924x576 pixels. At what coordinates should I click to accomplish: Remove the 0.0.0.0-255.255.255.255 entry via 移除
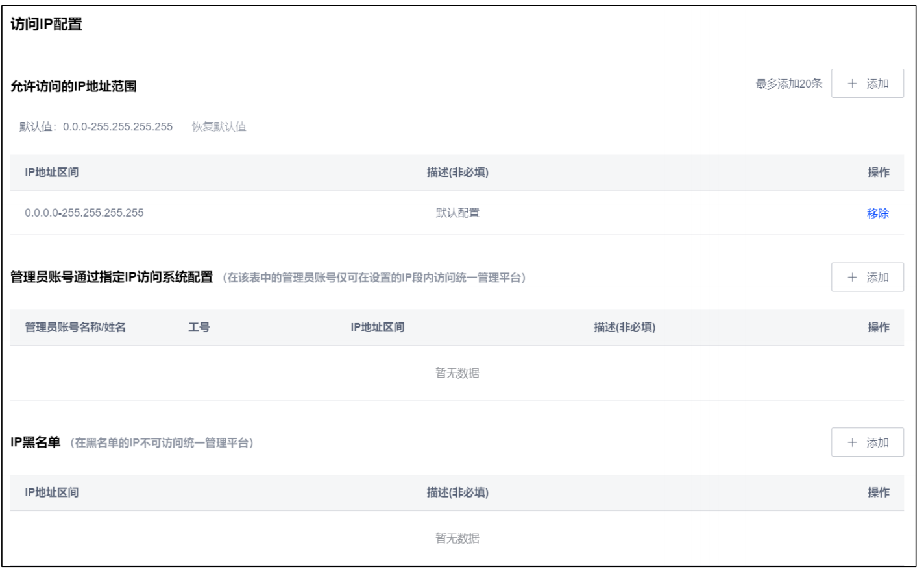click(x=877, y=213)
